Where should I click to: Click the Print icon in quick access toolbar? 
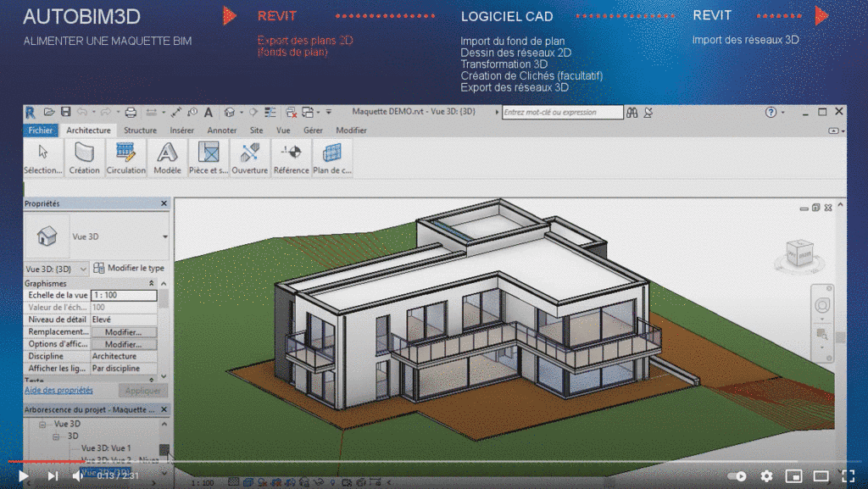coord(131,113)
